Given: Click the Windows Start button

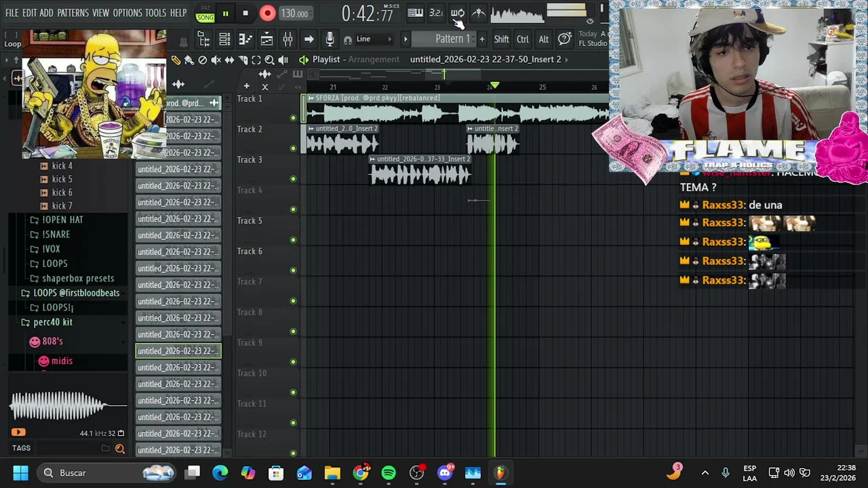Looking at the screenshot, I should (20, 472).
